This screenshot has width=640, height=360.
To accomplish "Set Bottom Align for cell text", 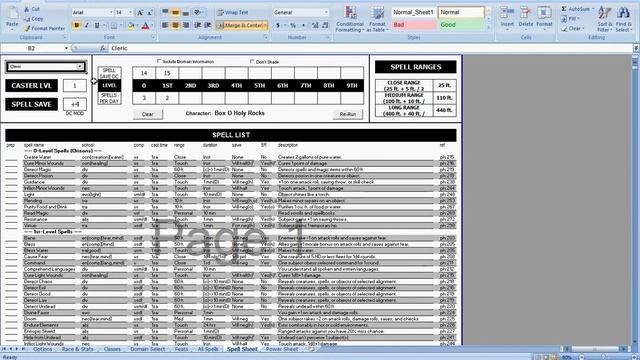I will [185, 13].
